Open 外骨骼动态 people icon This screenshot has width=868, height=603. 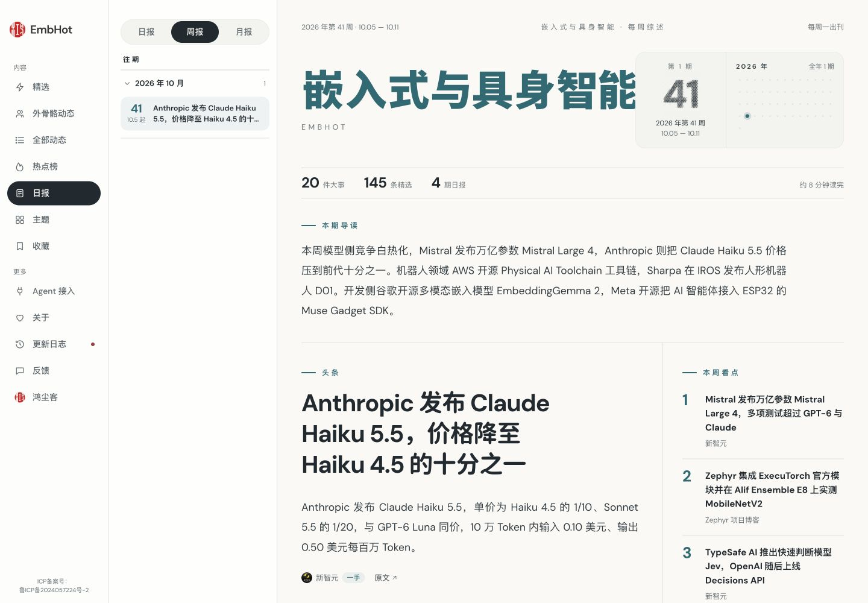coord(20,113)
